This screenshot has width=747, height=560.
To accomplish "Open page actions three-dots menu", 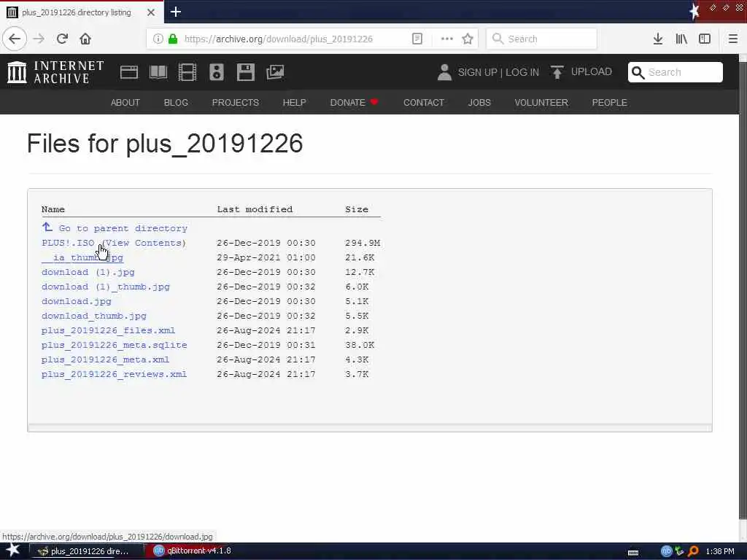I will coord(446,39).
